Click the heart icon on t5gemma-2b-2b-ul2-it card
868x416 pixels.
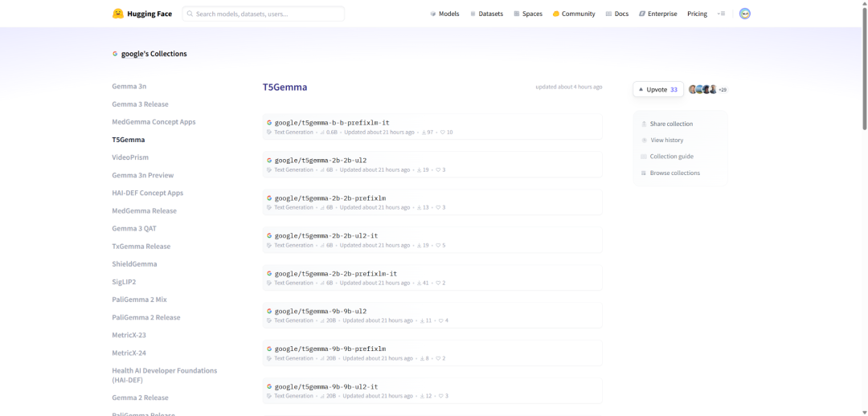click(x=438, y=245)
